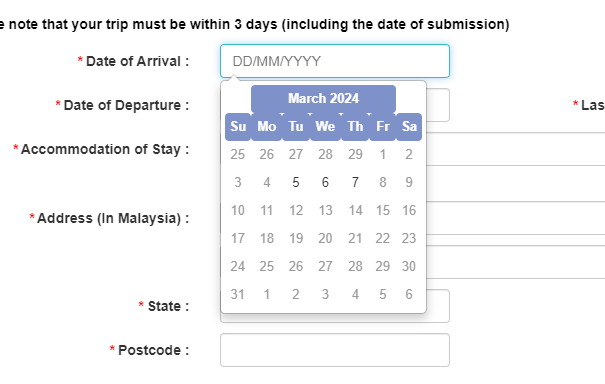Screen dimensions: 605x384
Task: Click the Su weekday column header
Action: pyautogui.click(x=238, y=127)
